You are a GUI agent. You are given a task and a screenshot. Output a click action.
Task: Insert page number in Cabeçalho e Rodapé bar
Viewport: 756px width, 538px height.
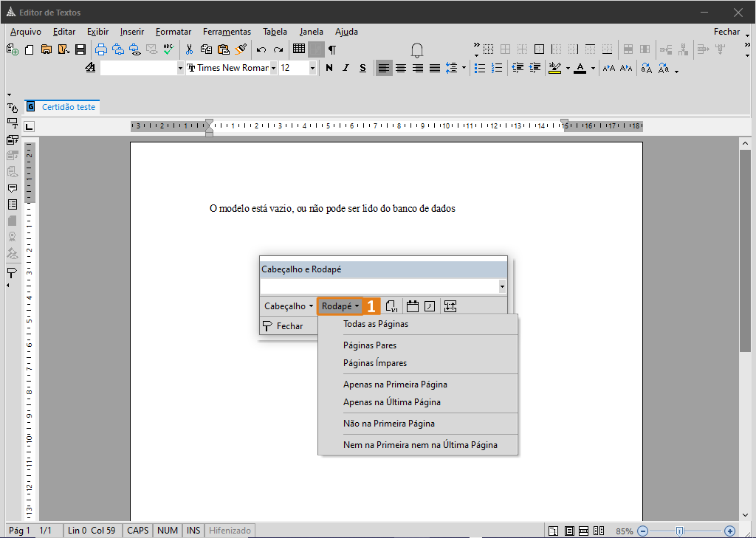(x=391, y=306)
